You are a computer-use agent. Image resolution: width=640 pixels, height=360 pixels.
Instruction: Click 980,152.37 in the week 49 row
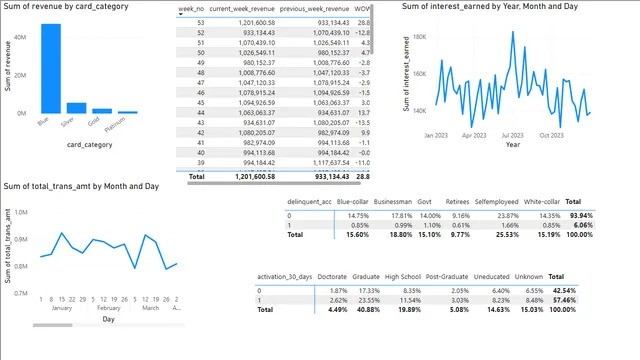coord(259,63)
